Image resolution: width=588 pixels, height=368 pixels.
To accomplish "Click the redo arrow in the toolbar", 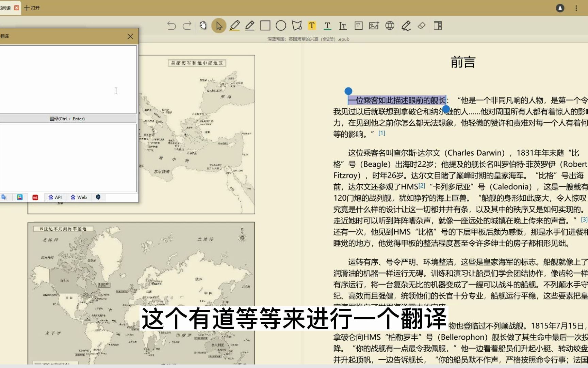I will 187,26.
